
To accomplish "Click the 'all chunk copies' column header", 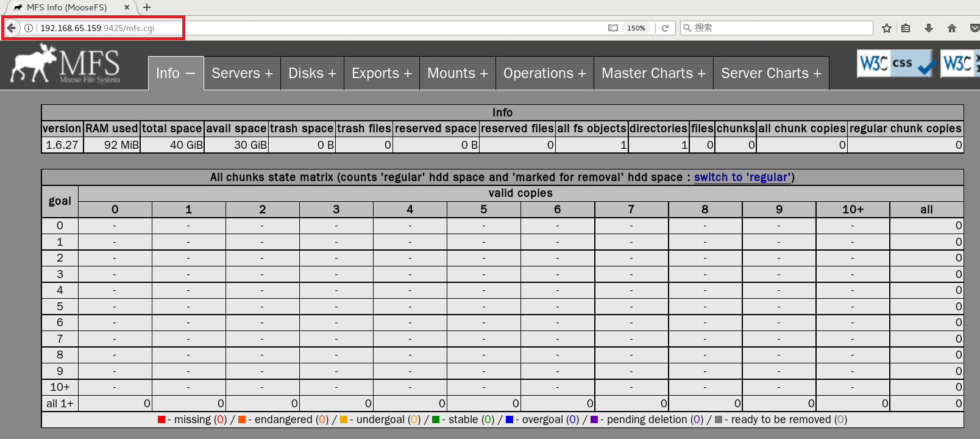I will click(802, 129).
